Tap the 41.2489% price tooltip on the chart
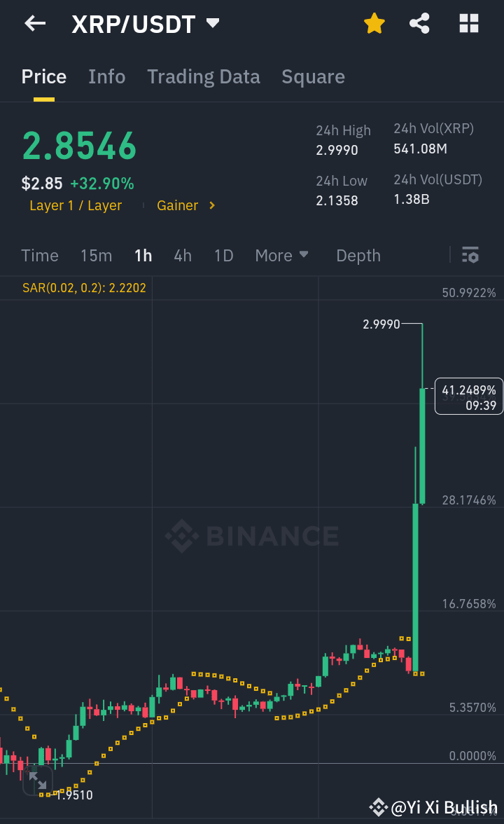 point(468,396)
